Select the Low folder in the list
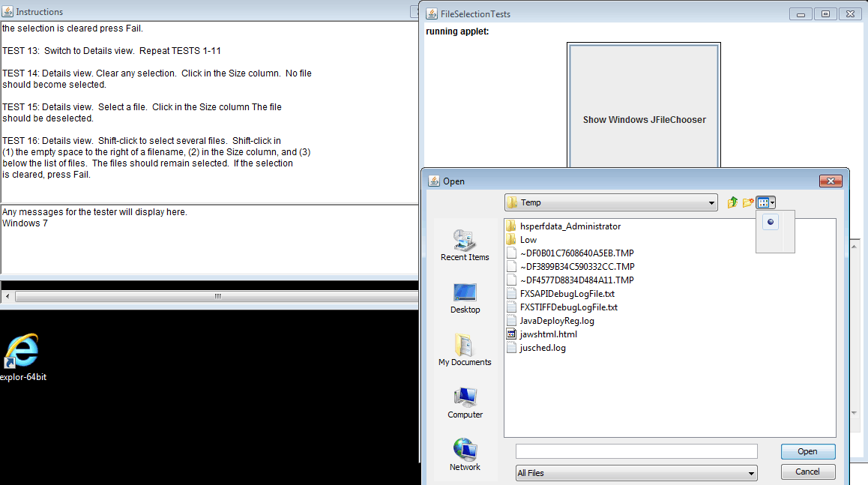Screen dimensions: 868x485 click(x=528, y=240)
